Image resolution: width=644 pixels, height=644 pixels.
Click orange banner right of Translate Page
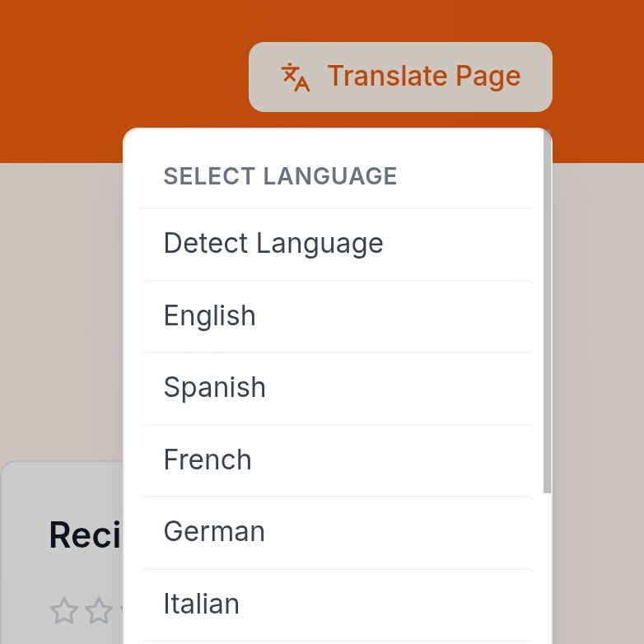(x=597, y=74)
